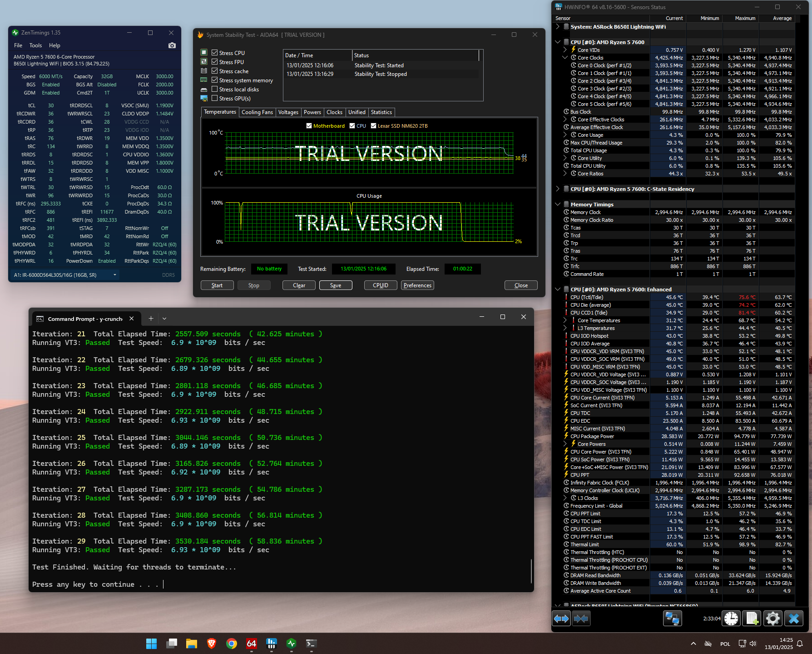The image size is (812, 654).
Task: Click the blue X icon in HWiNFO
Action: click(793, 619)
